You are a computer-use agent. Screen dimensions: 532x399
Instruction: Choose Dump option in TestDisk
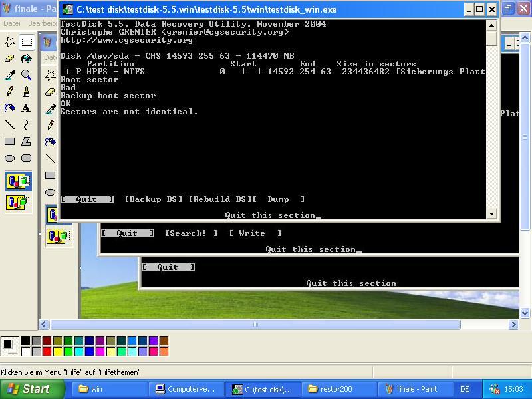pyautogui.click(x=278, y=199)
